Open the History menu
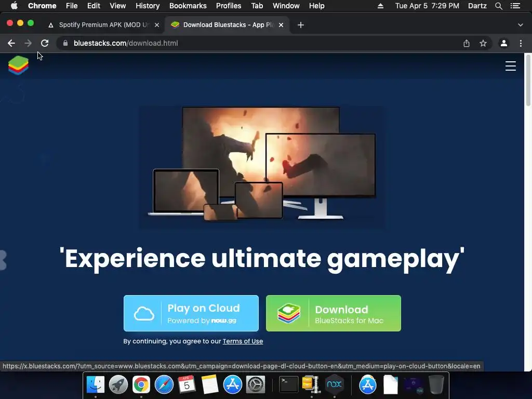This screenshot has width=532, height=399. pyautogui.click(x=148, y=6)
